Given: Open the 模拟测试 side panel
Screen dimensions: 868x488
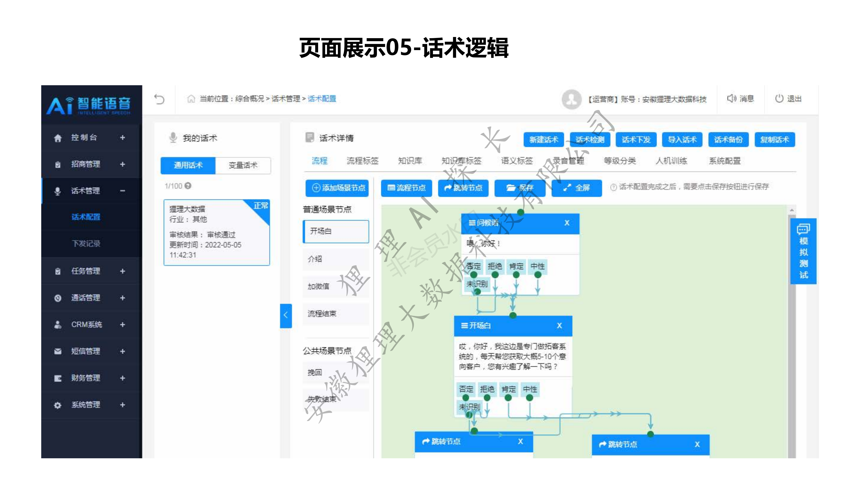Looking at the screenshot, I should [803, 251].
